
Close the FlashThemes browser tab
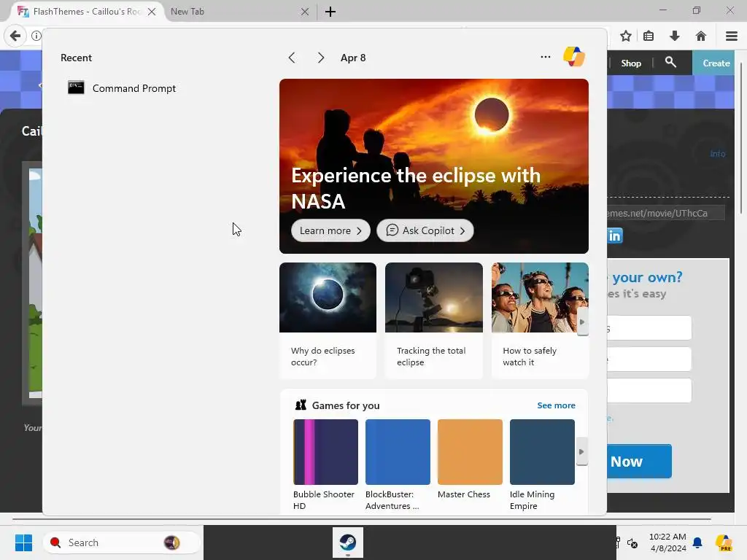pos(152,12)
